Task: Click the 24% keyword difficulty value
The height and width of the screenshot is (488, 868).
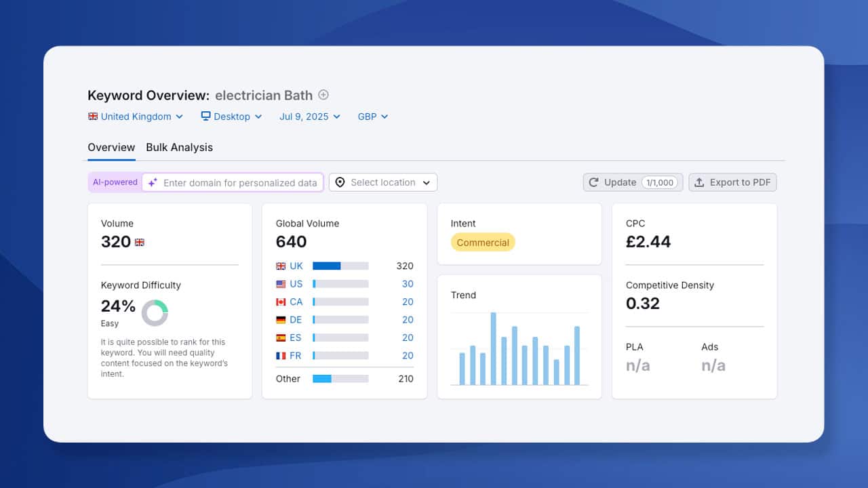Action: [x=118, y=306]
